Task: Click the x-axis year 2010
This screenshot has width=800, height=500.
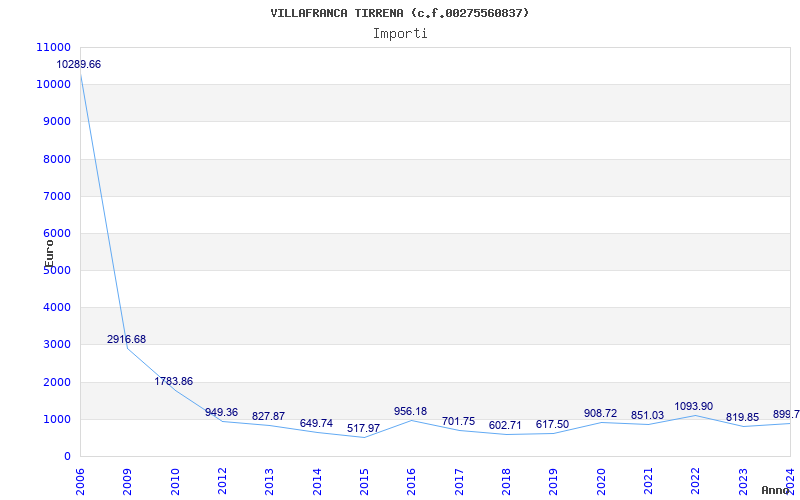Action: pyautogui.click(x=175, y=481)
